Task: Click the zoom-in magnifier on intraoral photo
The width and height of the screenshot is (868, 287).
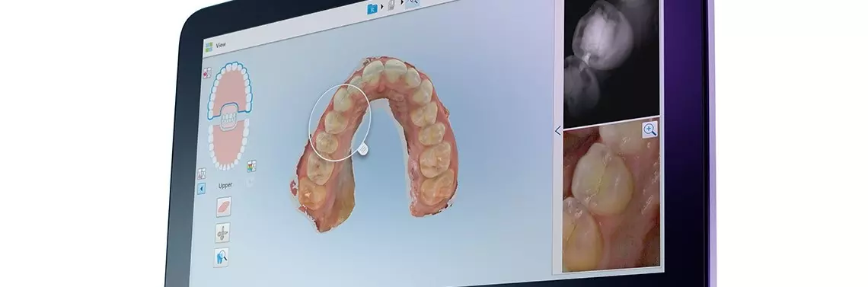Action: pos(650,130)
